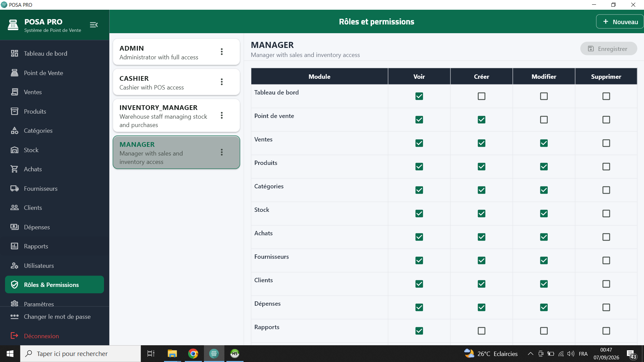Click the Windows taskbar search box

pos(80,354)
